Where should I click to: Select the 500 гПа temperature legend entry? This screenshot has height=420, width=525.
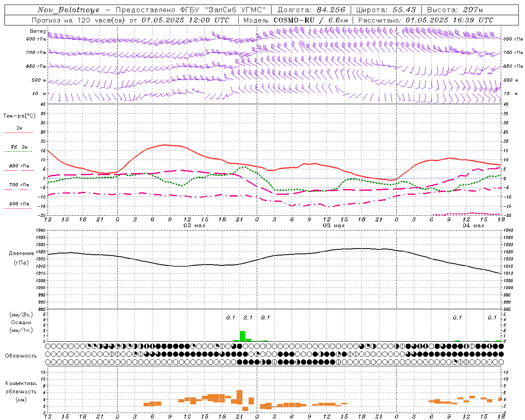point(19,204)
